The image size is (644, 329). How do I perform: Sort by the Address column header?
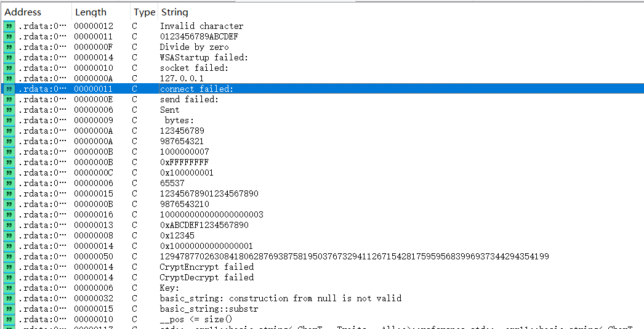pyautogui.click(x=23, y=12)
